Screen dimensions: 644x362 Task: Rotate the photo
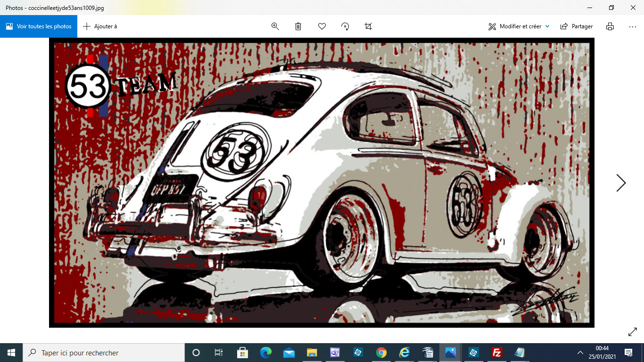coord(345,26)
